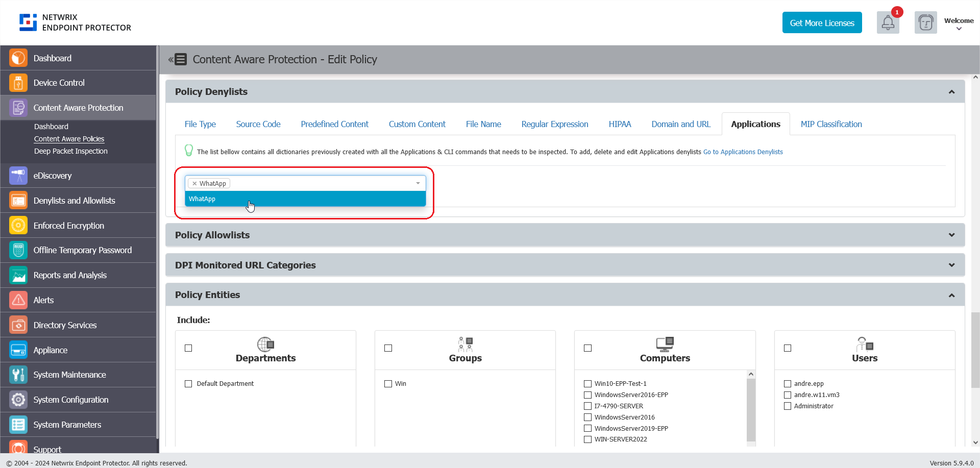Expand the DPI Monitored URL Categories section
Screen dimensions: 980x468
click(x=952, y=265)
